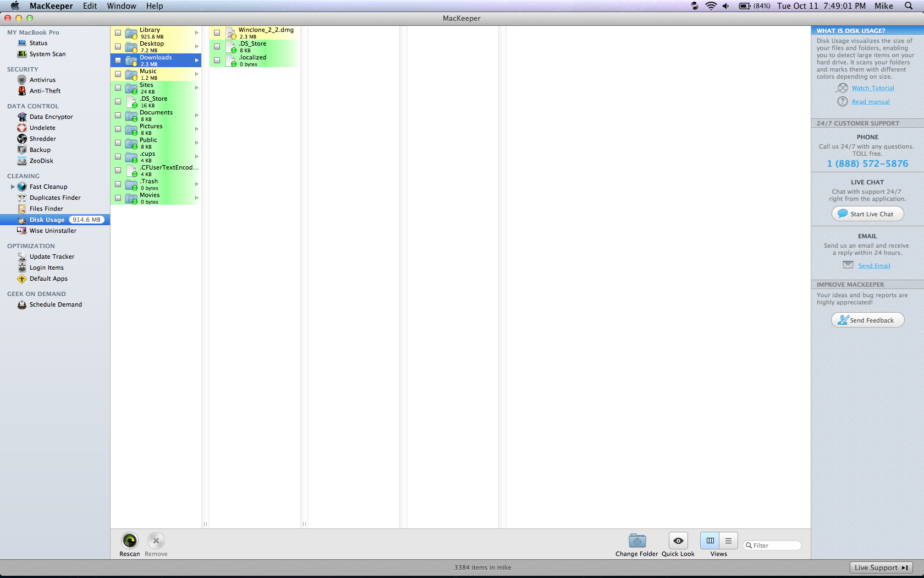
Task: Click the Read manual link
Action: 871,102
